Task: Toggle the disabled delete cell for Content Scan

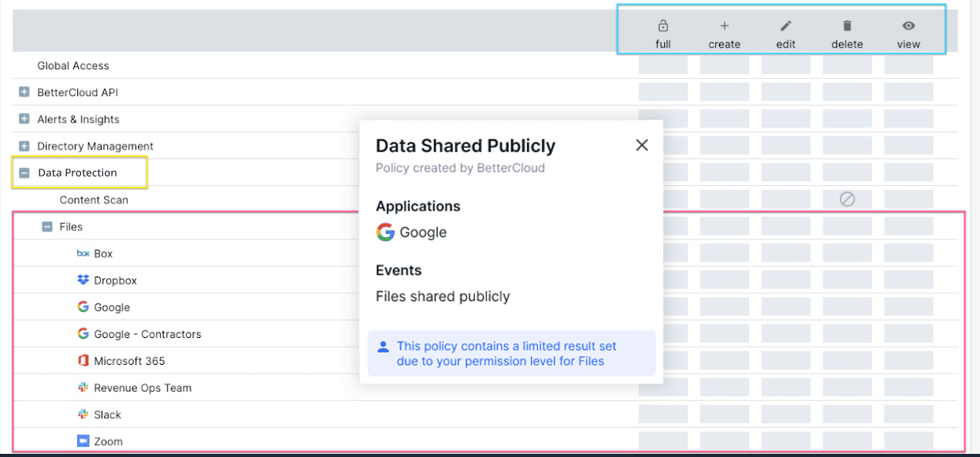Action: click(x=847, y=199)
